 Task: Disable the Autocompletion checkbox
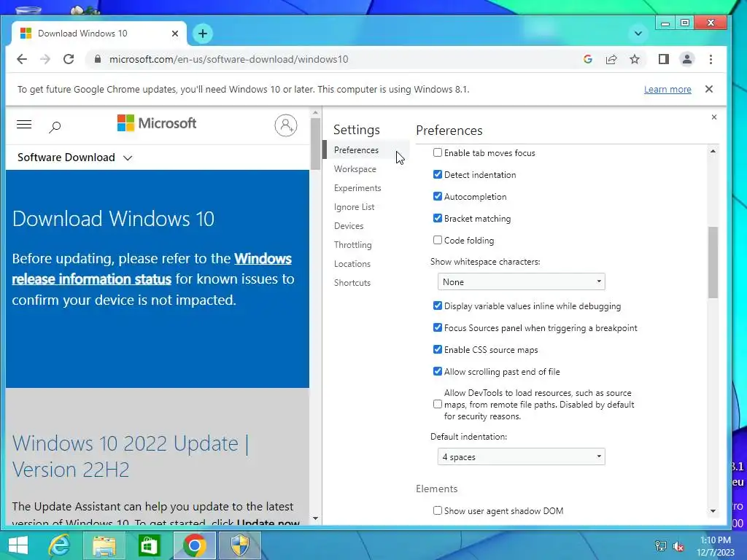click(x=438, y=196)
